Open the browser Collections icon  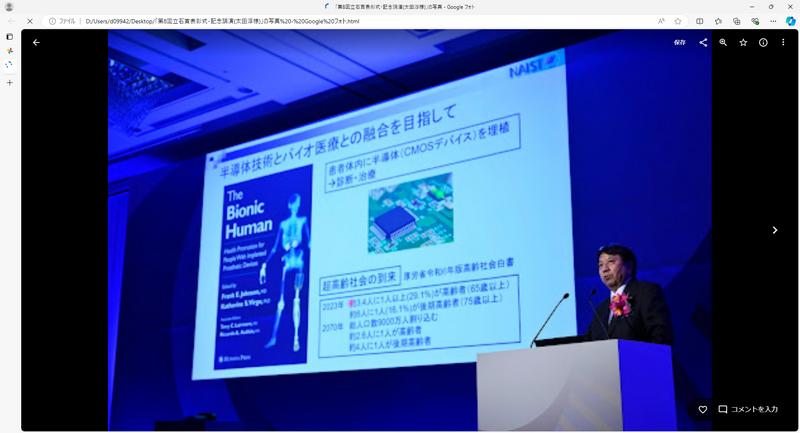pos(736,21)
